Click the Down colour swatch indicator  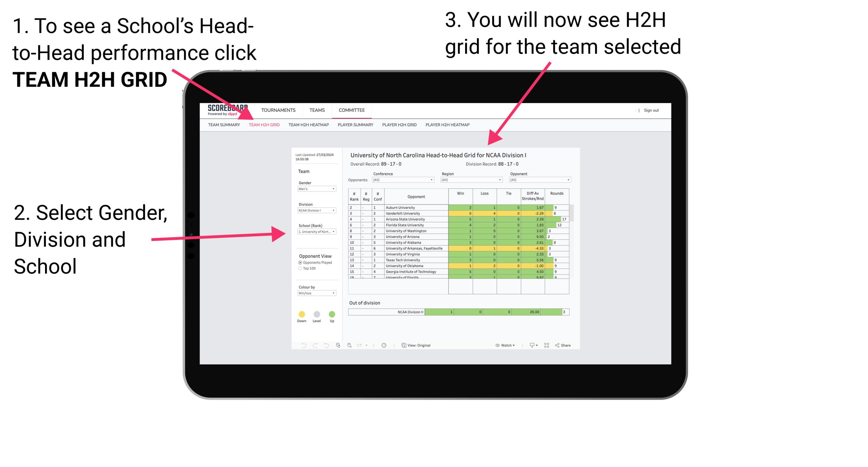tap(301, 314)
